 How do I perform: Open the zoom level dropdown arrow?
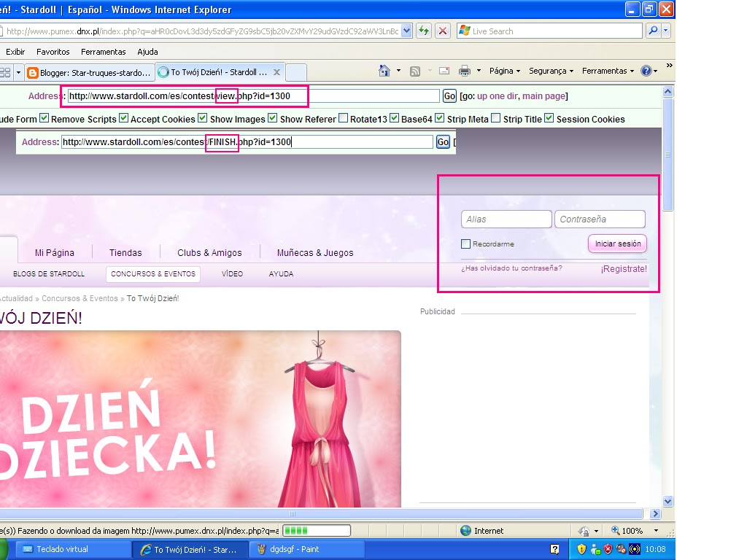point(656,531)
